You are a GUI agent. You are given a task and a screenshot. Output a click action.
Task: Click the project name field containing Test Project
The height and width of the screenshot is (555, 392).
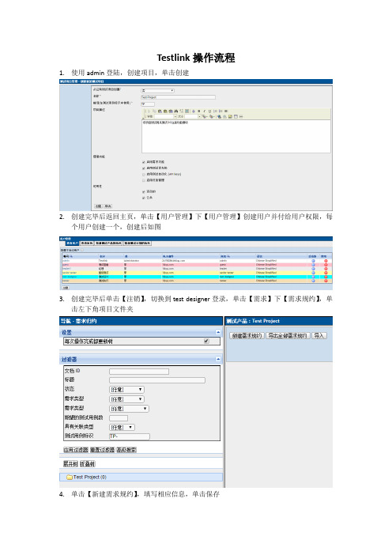(179, 97)
